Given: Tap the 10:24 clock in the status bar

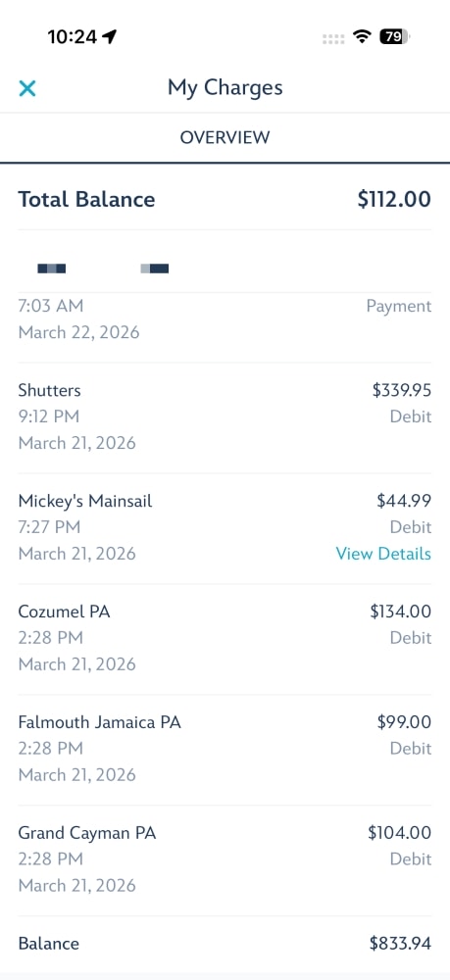Looking at the screenshot, I should pos(72,37).
